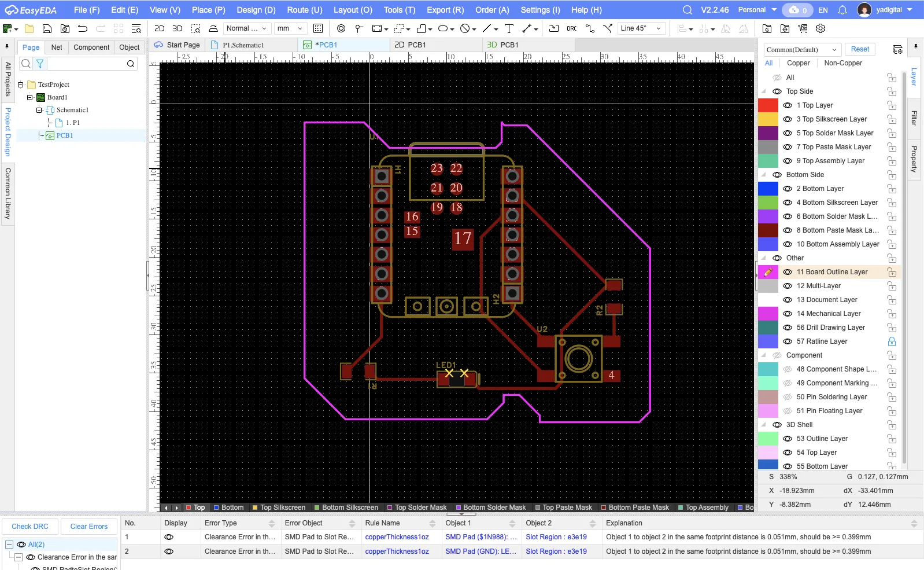Toggle visibility of 2 Bottom Layer
The height and width of the screenshot is (570, 924).
(788, 189)
